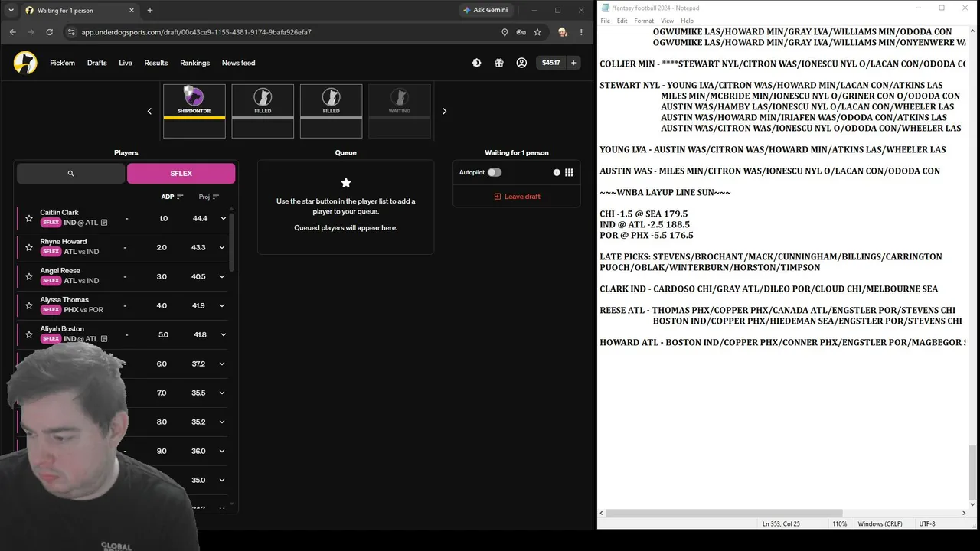Click the Chrome address bar URL
The height and width of the screenshot is (551, 980).
196,32
